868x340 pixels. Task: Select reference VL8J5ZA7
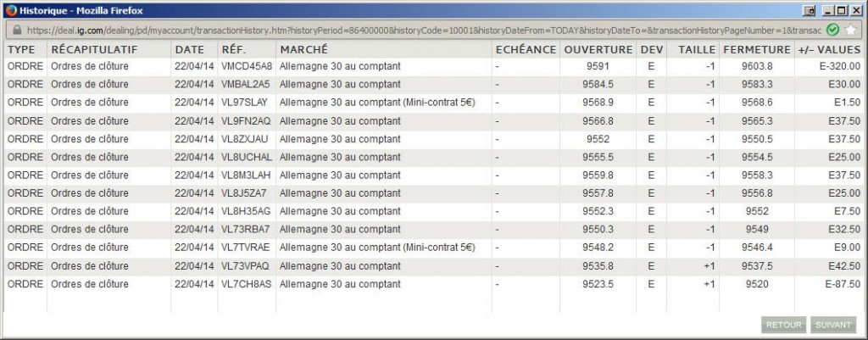[244, 193]
